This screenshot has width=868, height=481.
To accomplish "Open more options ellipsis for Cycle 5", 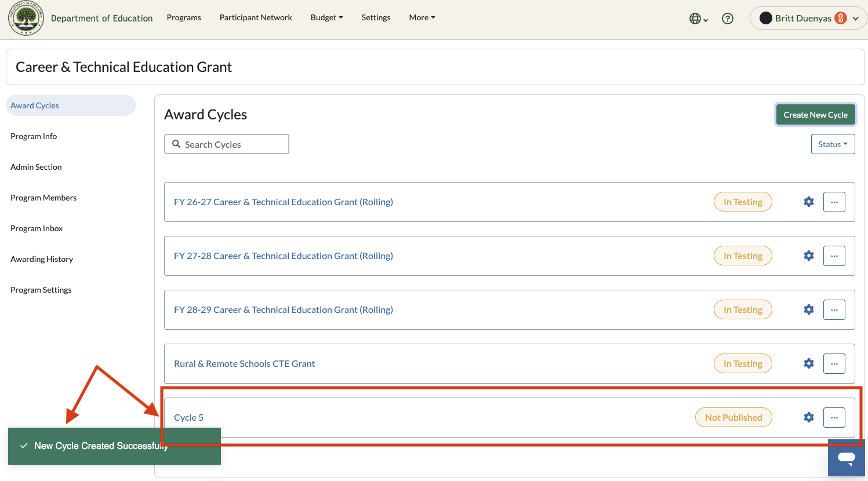I will pyautogui.click(x=834, y=417).
